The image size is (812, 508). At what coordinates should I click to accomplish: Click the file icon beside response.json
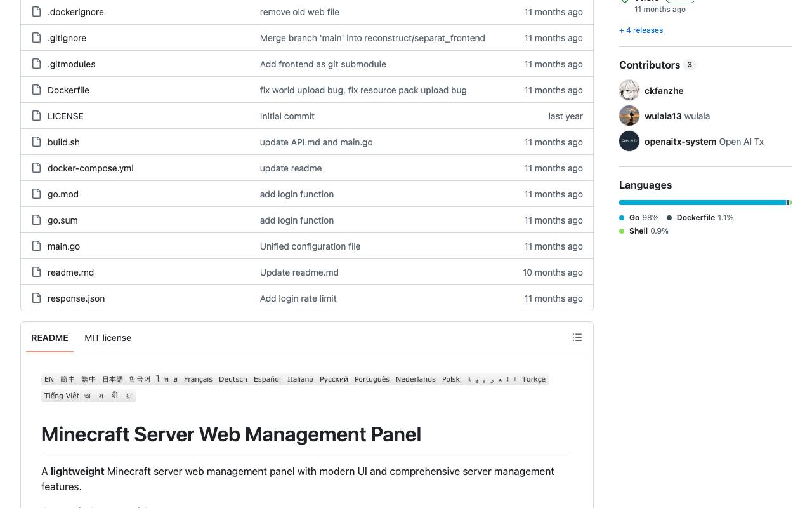coord(36,298)
